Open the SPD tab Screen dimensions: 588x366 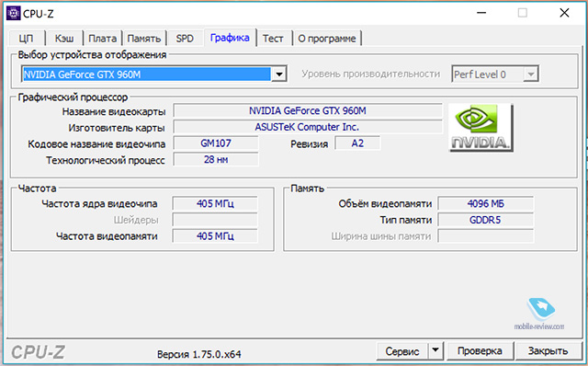(185, 39)
